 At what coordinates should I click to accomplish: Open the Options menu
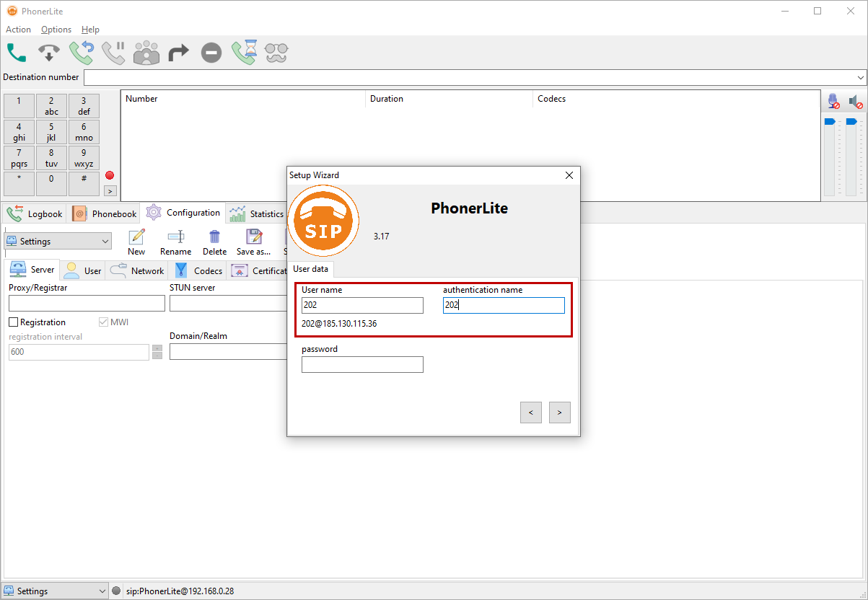(x=56, y=30)
